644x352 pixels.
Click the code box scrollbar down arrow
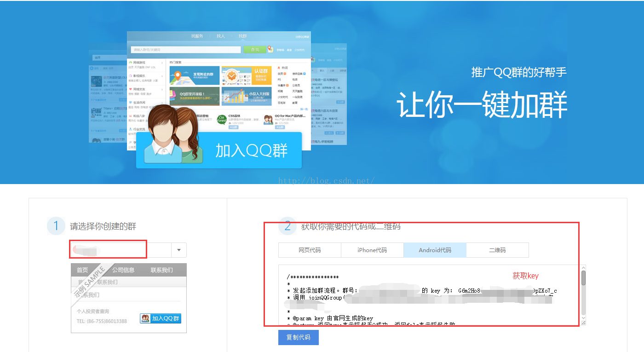point(583,318)
